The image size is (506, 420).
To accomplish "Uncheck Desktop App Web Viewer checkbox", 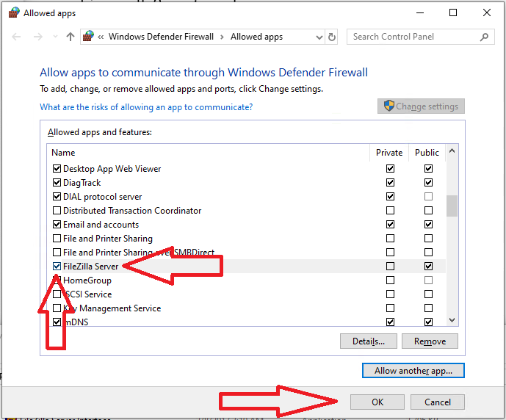I will pos(57,168).
